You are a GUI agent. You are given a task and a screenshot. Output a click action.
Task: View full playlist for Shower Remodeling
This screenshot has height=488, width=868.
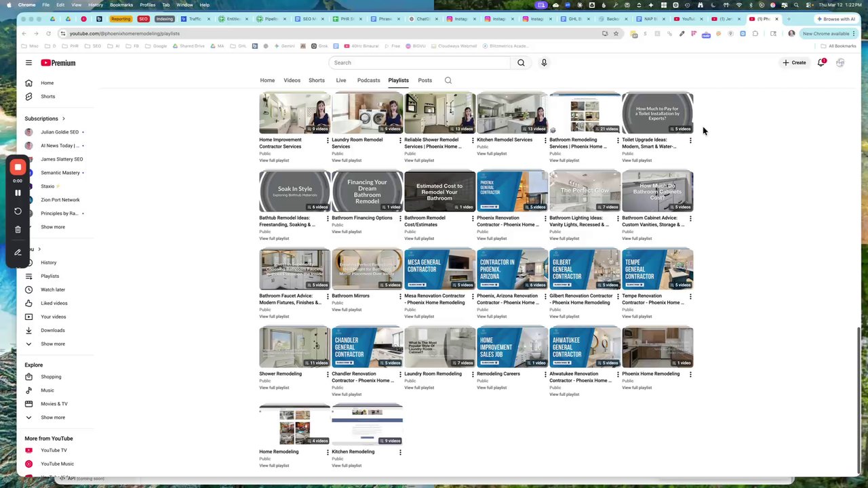coord(274,388)
